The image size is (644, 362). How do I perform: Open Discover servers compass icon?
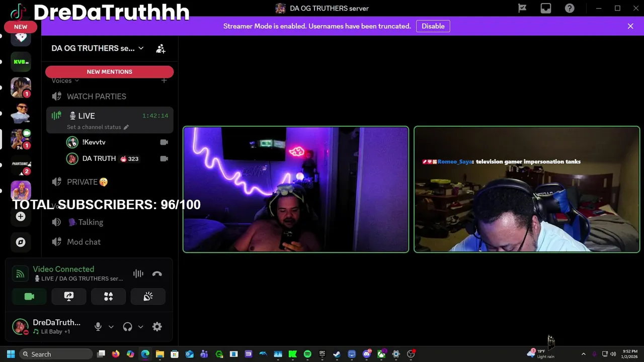tap(21, 242)
